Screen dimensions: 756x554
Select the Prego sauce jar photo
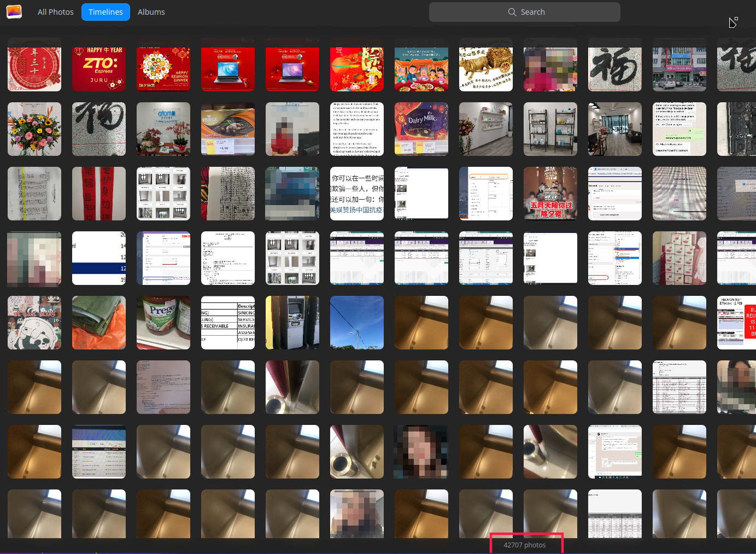click(163, 323)
